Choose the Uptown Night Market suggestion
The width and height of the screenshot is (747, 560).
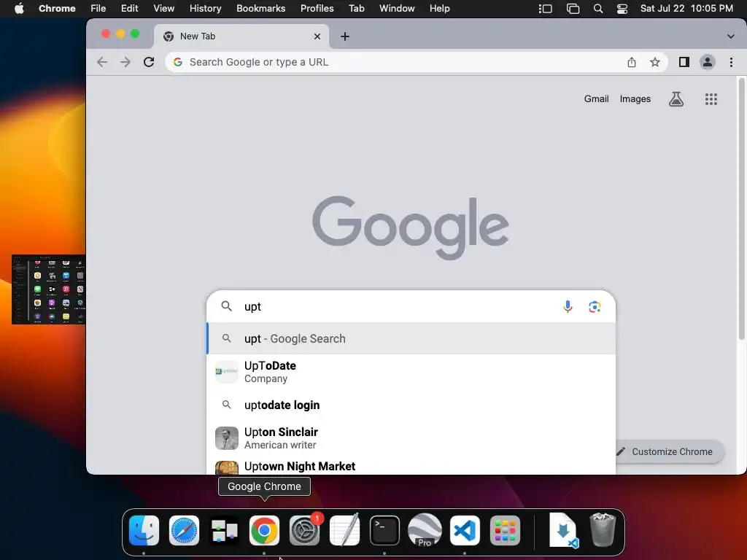point(411,466)
